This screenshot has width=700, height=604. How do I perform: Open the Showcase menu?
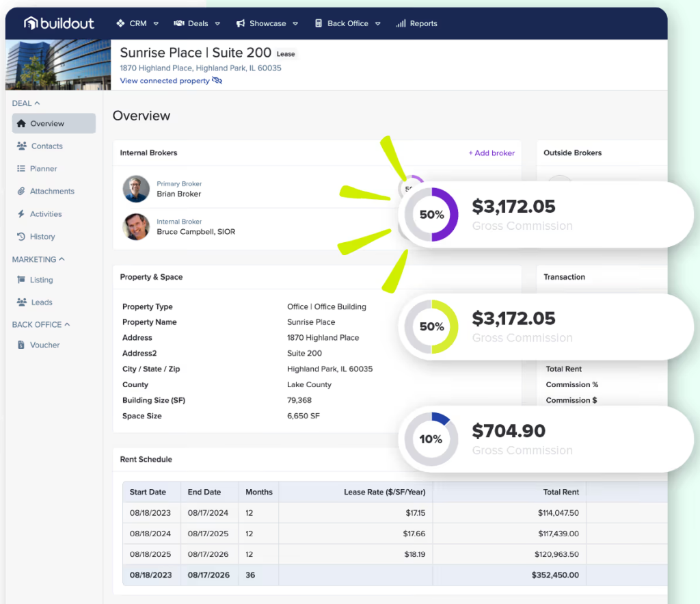[267, 23]
